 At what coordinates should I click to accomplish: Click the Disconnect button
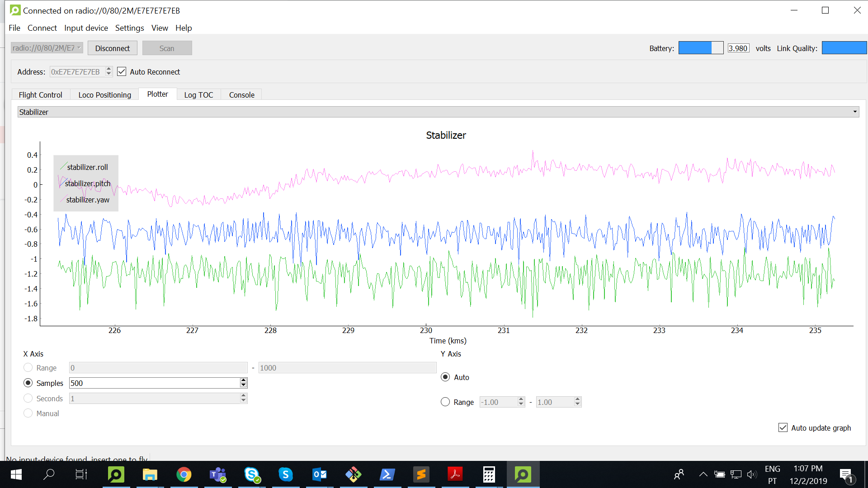[x=112, y=48]
